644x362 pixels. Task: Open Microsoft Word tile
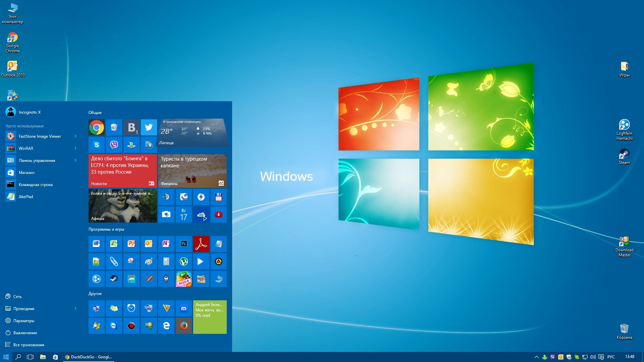96,244
